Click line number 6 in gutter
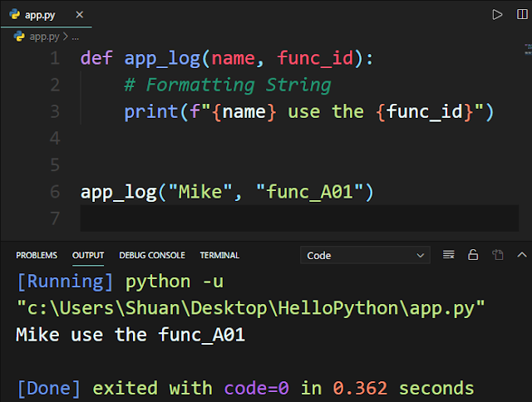The width and height of the screenshot is (532, 402). click(55, 192)
